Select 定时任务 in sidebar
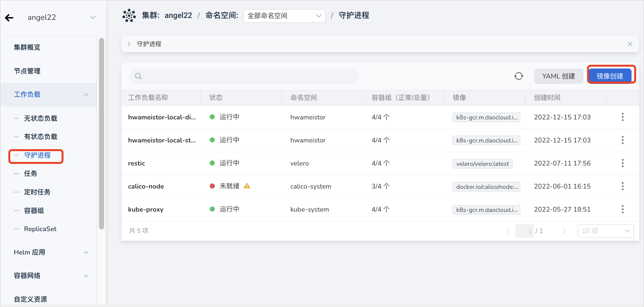 (37, 192)
